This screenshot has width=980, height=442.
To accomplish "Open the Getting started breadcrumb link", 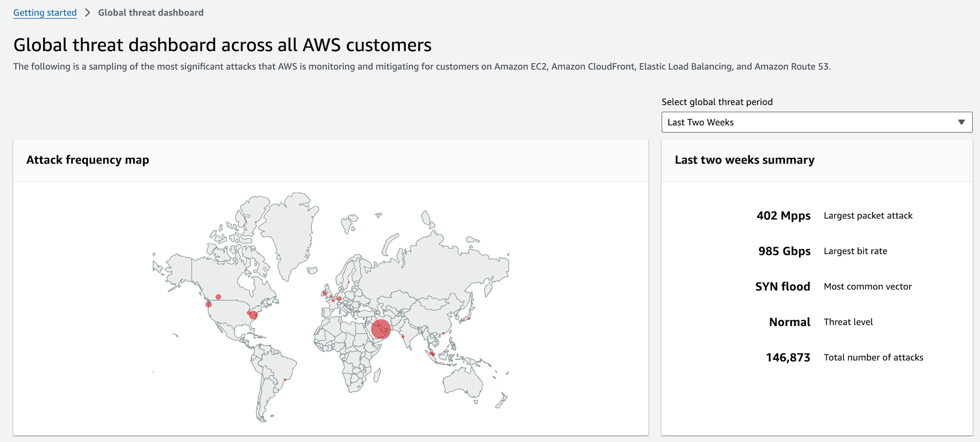I will (45, 13).
